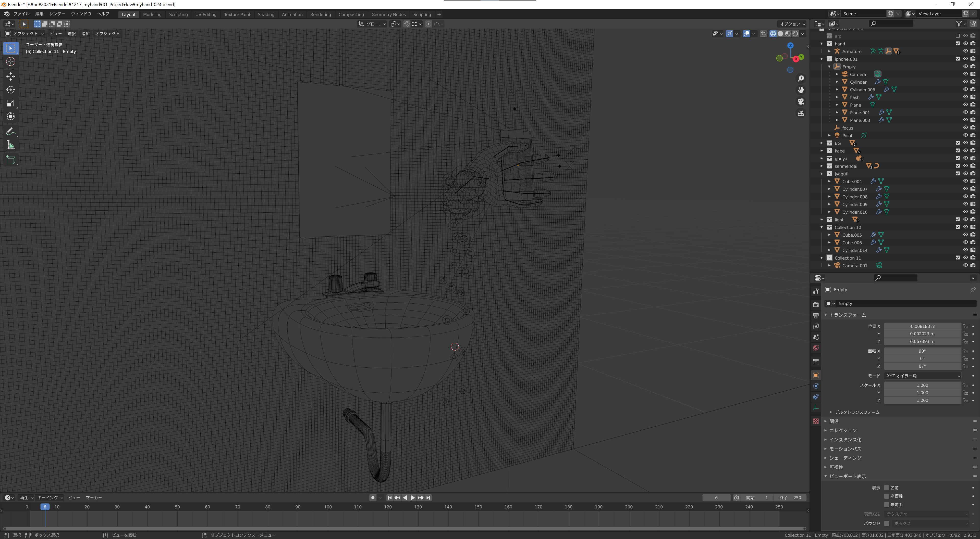Choose the Add Cube tool

(11, 160)
